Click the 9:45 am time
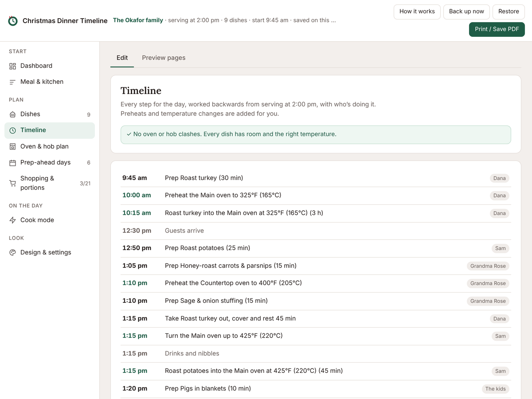532x399 pixels. [x=134, y=178]
